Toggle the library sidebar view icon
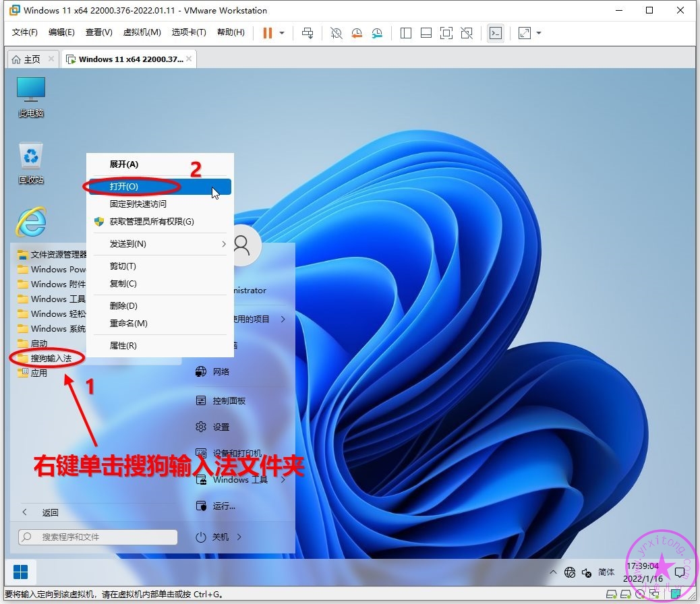 (406, 33)
